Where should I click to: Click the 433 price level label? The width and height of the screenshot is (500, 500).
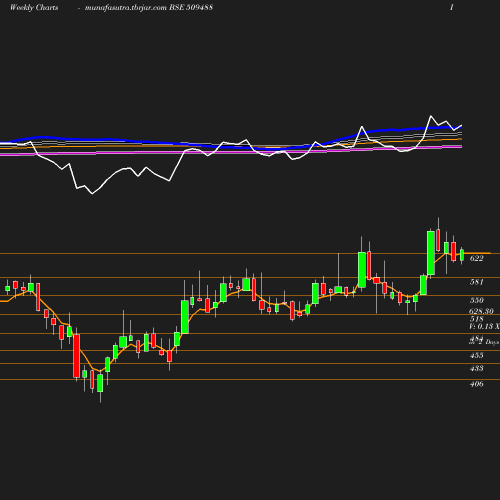pyautogui.click(x=477, y=368)
